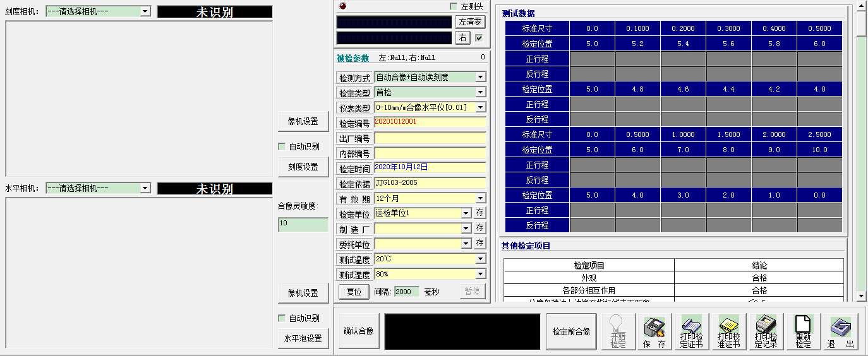Click the 检定编号 input field
The height and width of the screenshot is (356, 868).
click(430, 122)
